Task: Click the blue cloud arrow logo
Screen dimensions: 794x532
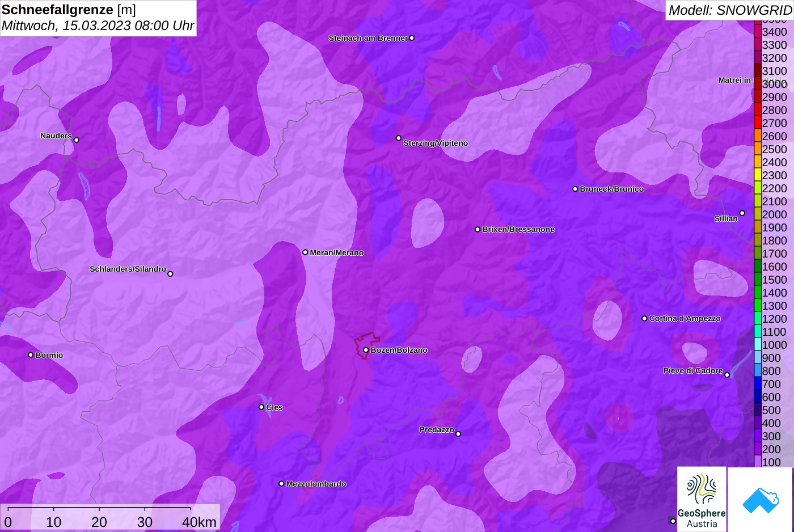Action: [761, 499]
